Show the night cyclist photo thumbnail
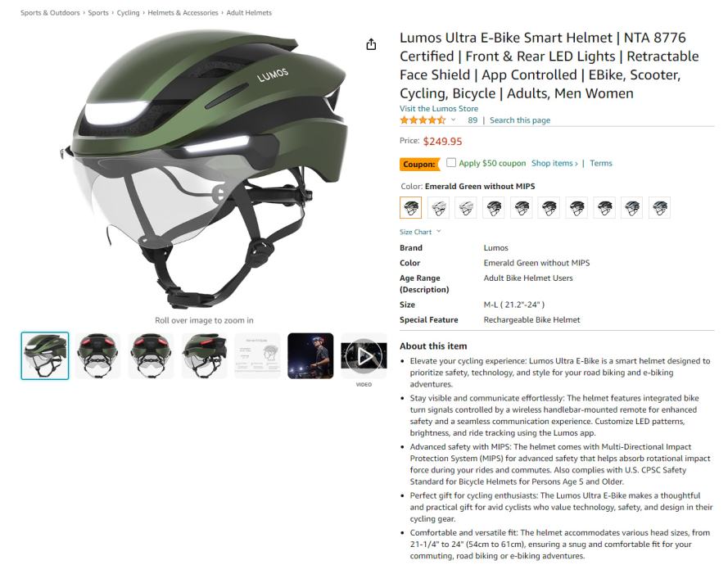This screenshot has width=728, height=565. coord(310,356)
